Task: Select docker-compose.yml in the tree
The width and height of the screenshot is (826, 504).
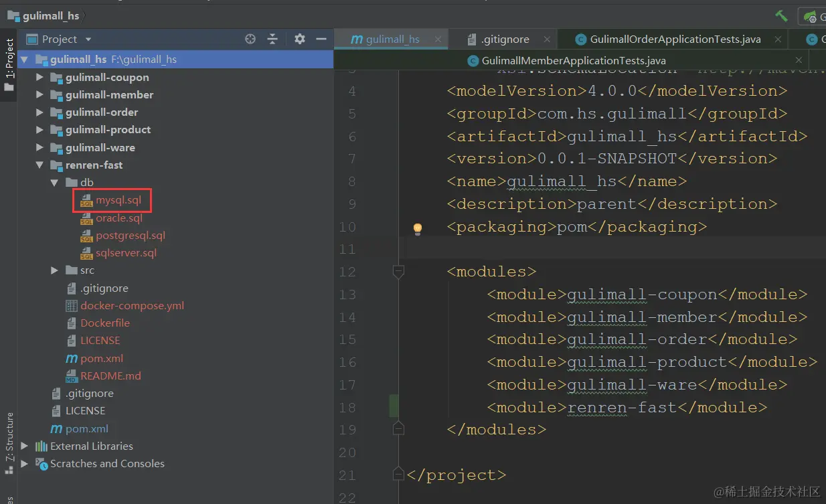Action: [x=133, y=305]
